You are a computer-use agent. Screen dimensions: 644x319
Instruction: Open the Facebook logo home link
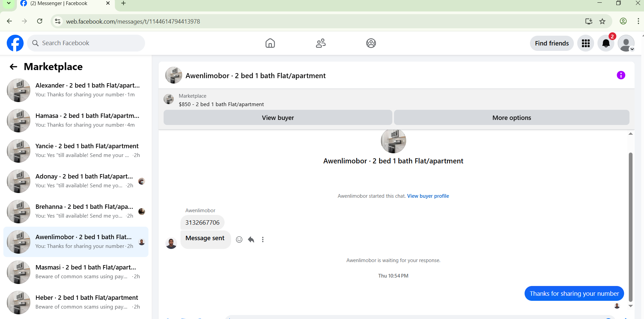(15, 43)
